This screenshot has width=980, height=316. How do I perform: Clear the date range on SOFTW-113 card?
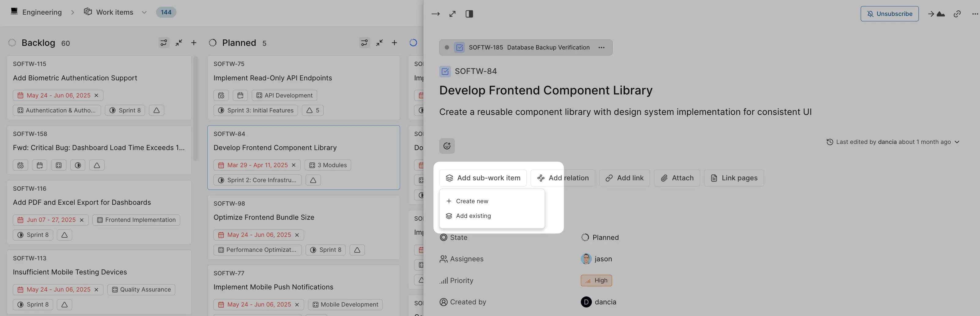pos(96,289)
